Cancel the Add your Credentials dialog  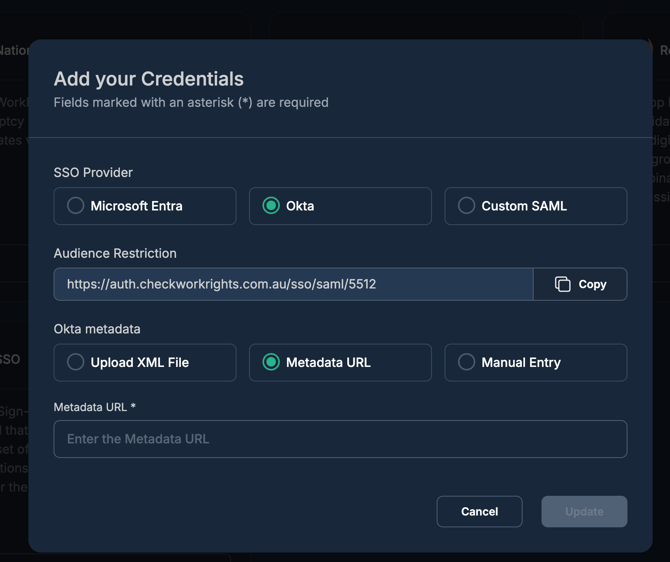click(479, 512)
